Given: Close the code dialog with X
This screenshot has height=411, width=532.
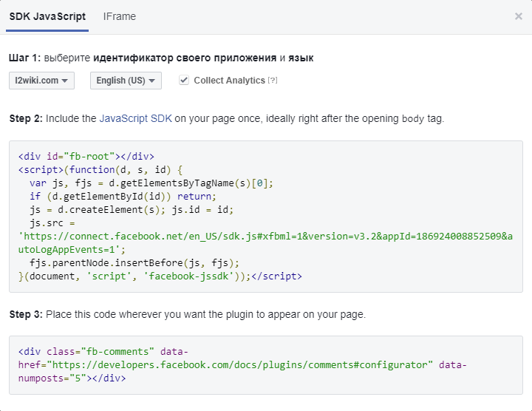Looking at the screenshot, I should [x=519, y=16].
